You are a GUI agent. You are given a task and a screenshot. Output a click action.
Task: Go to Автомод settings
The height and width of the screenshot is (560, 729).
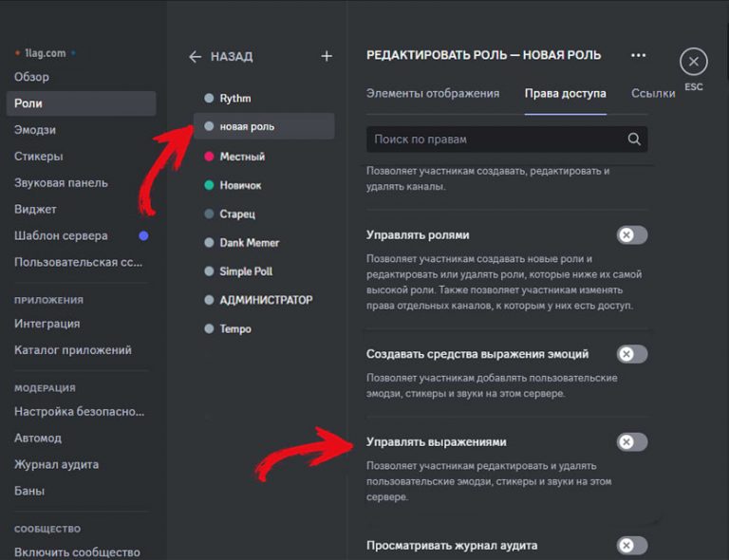[38, 438]
